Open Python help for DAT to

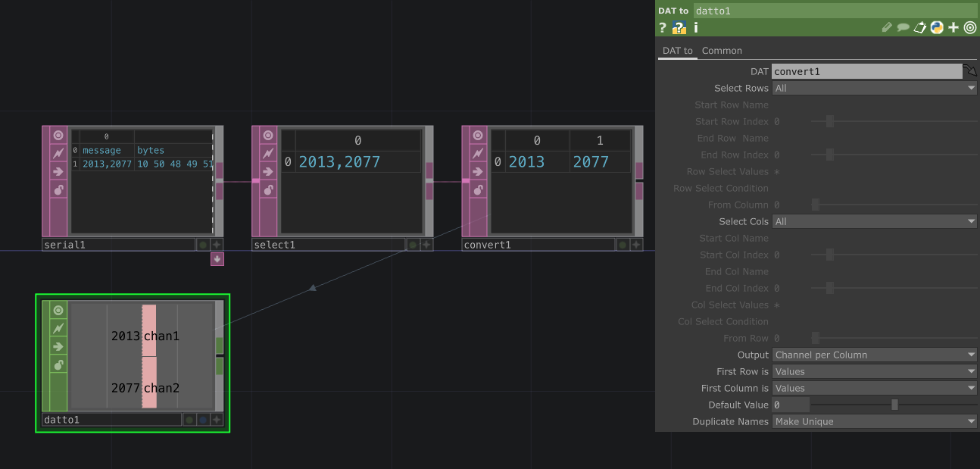pyautogui.click(x=679, y=28)
